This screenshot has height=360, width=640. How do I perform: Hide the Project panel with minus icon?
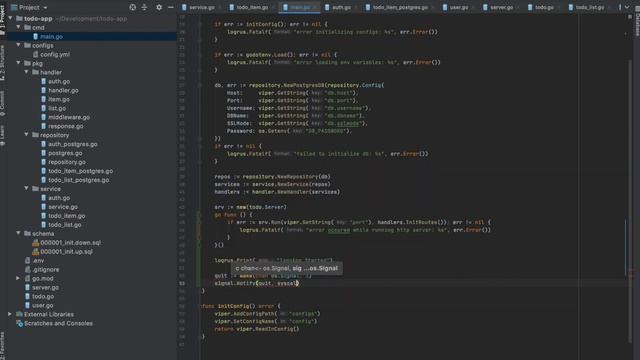click(171, 7)
